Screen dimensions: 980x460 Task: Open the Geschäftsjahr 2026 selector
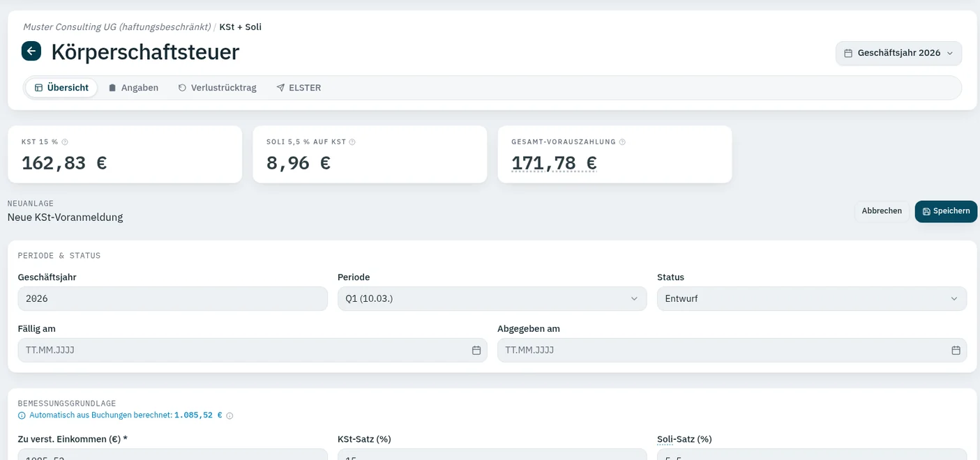tap(898, 53)
